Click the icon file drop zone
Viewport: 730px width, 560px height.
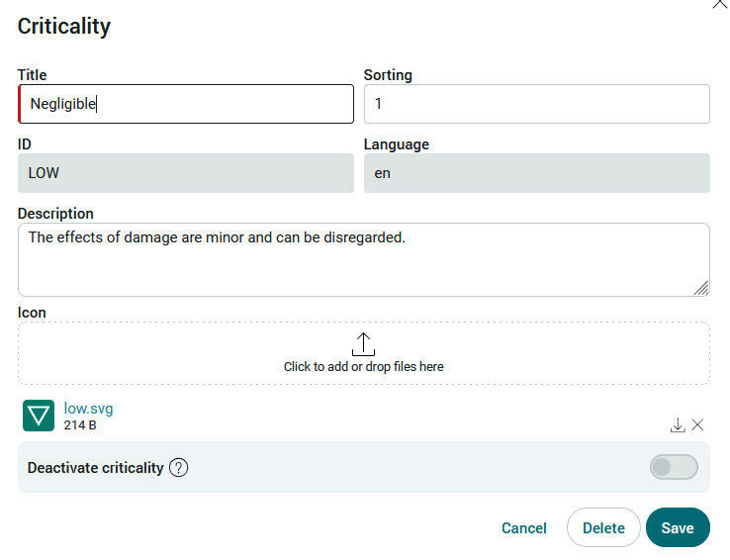pos(364,353)
